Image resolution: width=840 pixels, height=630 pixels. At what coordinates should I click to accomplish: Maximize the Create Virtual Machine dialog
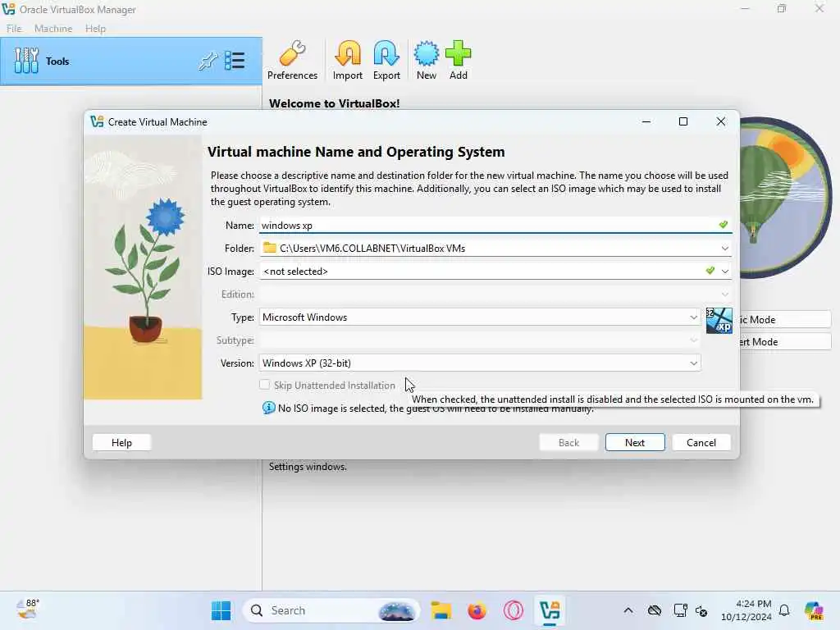[683, 121]
